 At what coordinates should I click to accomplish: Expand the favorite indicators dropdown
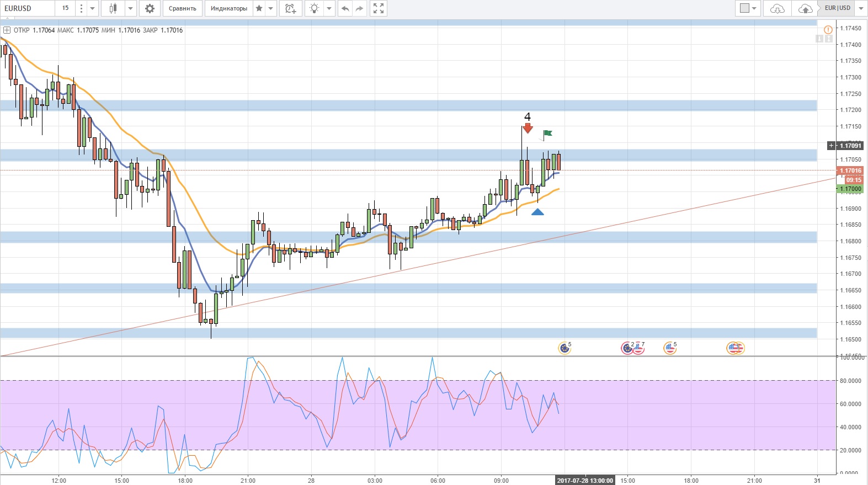point(270,8)
